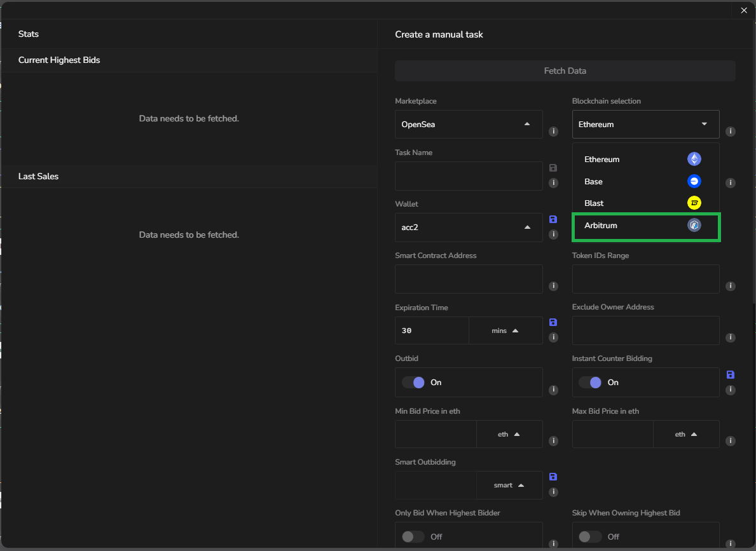Click the save icon beside Expiration Time
Screen dimensions: 756x551
pos(553,322)
